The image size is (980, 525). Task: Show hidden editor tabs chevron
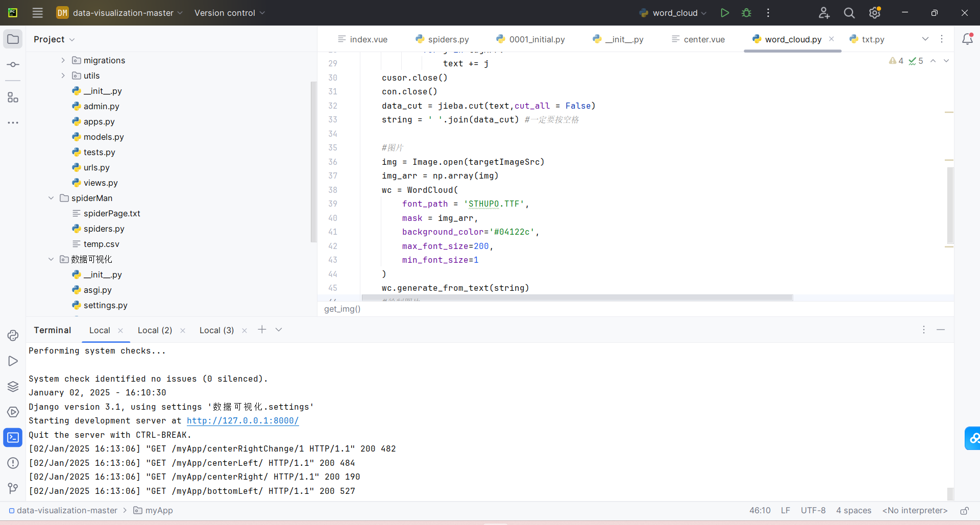925,39
